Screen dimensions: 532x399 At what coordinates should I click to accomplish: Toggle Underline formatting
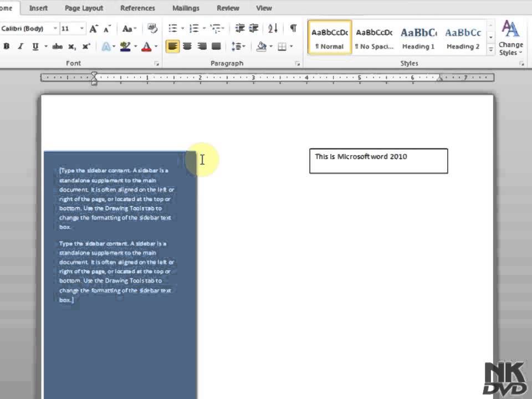point(35,47)
